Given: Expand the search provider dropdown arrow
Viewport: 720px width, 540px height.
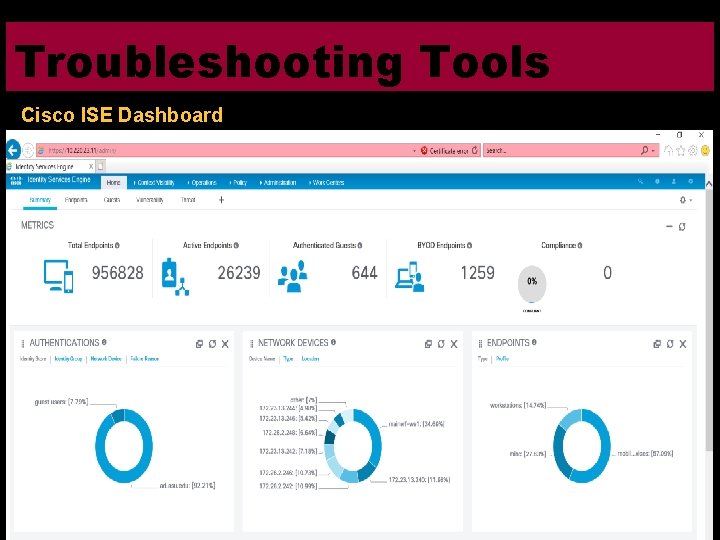Looking at the screenshot, I should pyautogui.click(x=653, y=151).
